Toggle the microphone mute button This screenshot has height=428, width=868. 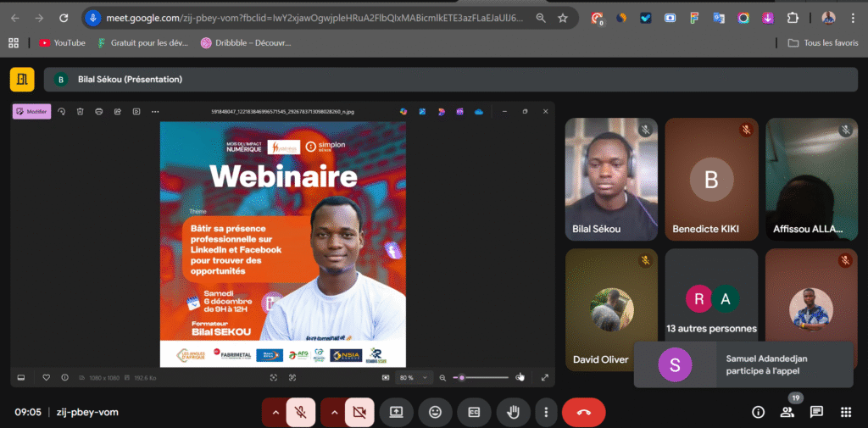pos(301,412)
